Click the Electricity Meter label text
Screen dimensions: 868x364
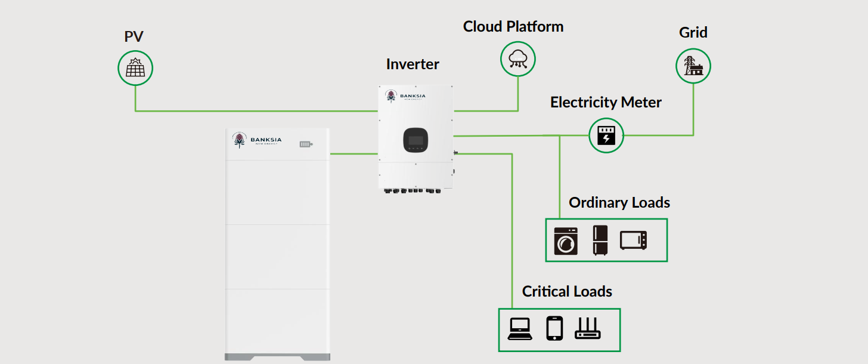coord(606,103)
